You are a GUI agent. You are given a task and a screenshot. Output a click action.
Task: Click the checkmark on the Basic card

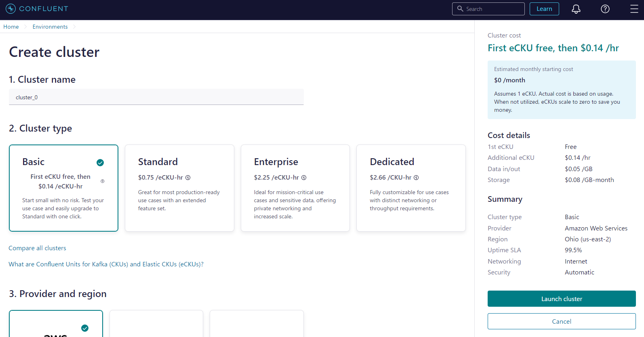click(x=100, y=163)
